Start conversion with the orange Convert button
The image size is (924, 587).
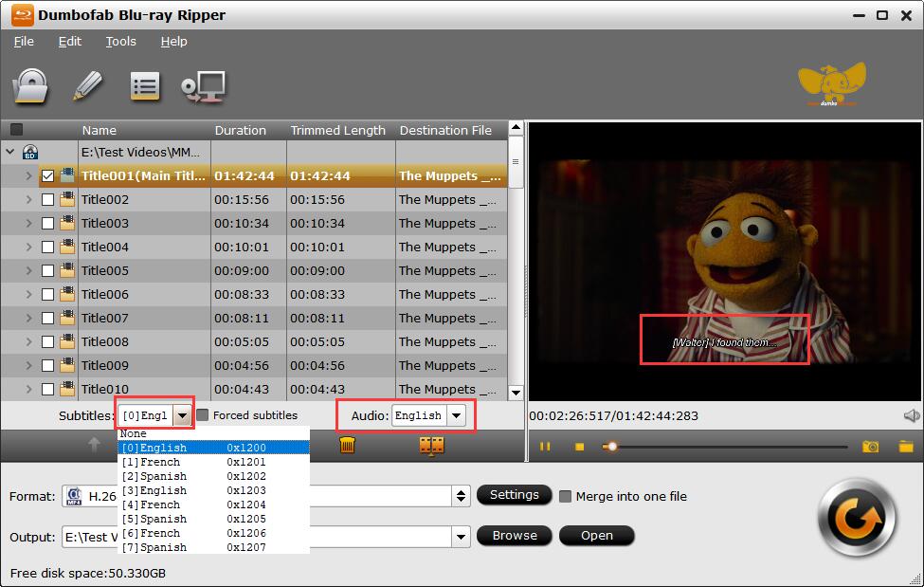pyautogui.click(x=856, y=518)
